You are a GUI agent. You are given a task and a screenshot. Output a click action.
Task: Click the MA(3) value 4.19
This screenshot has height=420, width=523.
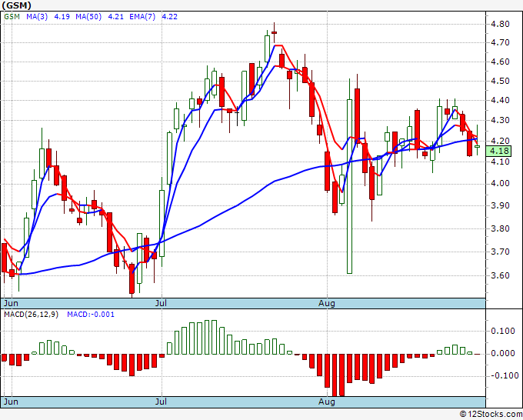tap(62, 17)
